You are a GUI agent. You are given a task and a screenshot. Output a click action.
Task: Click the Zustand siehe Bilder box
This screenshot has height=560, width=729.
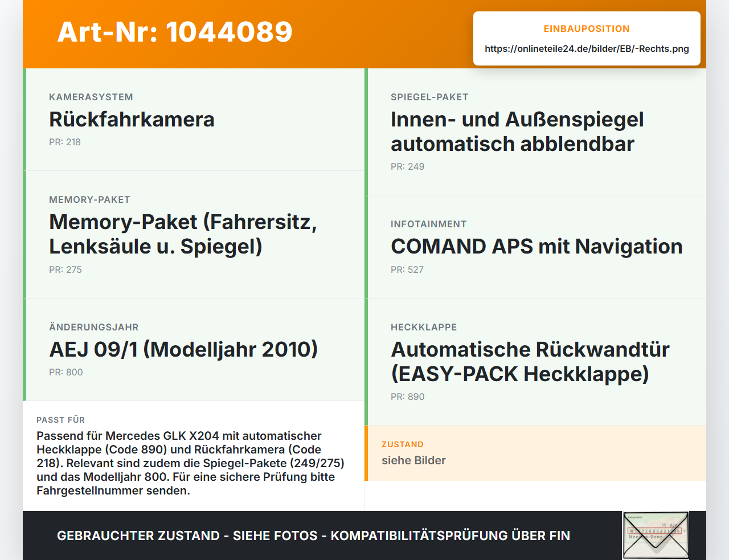(535, 453)
